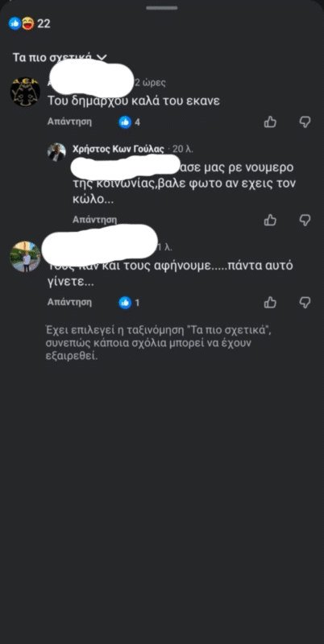
Task: Reply to the 'Του δημαρχου' comment via Απάντηση
Action: [x=69, y=122]
